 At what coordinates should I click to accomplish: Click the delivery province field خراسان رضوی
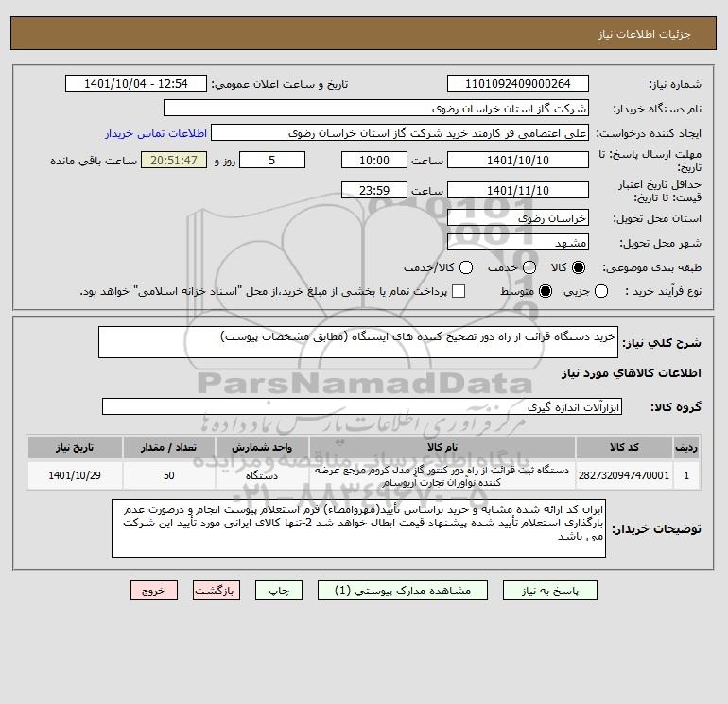[518, 218]
